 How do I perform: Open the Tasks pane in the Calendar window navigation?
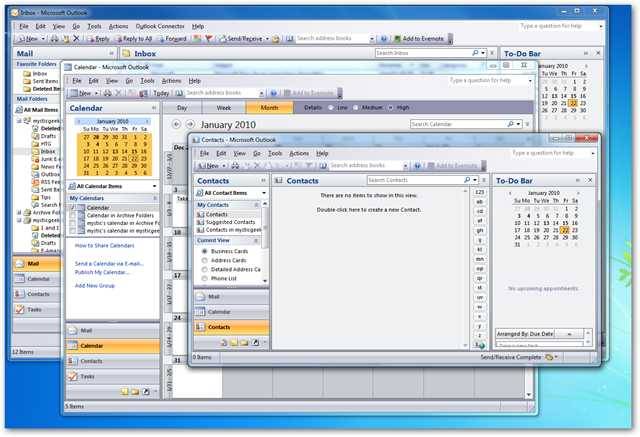pyautogui.click(x=113, y=377)
